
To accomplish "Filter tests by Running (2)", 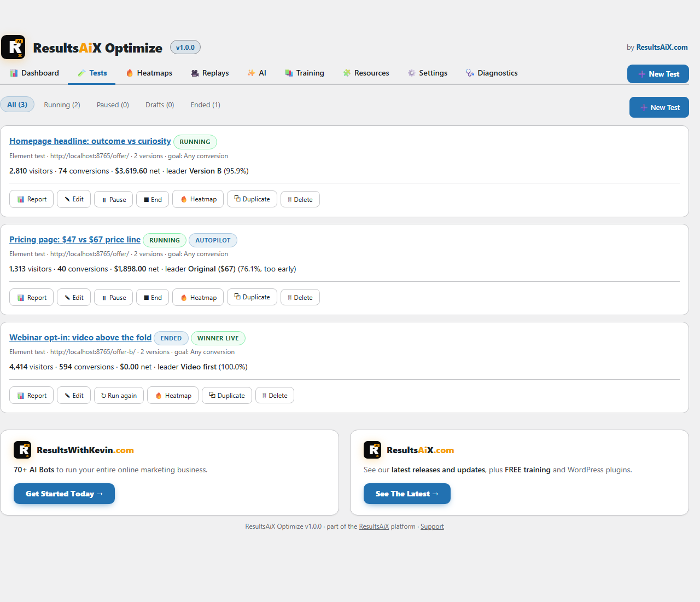I will [62, 105].
